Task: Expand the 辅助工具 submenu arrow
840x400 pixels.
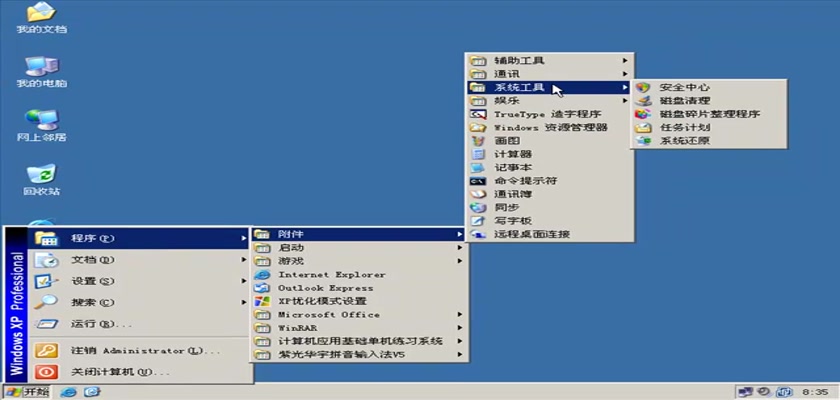Action: (625, 61)
